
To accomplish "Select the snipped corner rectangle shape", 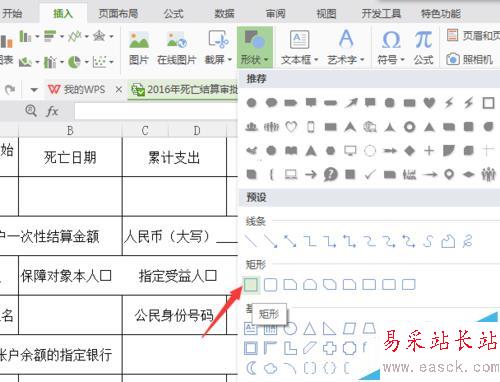I will 290,285.
